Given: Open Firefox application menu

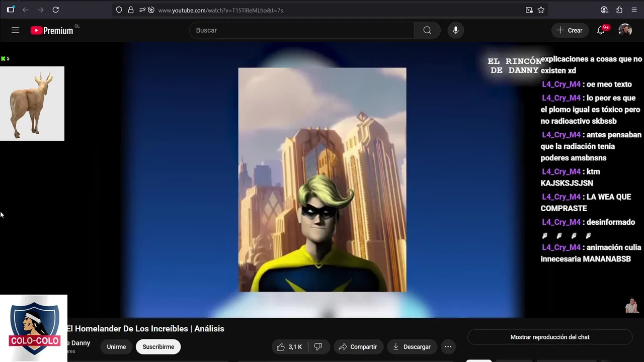Looking at the screenshot, I should [634, 10].
